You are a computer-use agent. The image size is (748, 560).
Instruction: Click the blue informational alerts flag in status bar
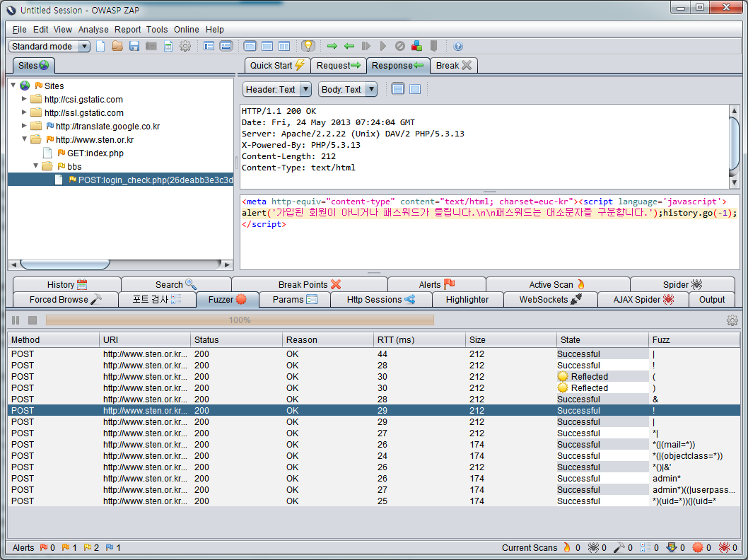110,547
